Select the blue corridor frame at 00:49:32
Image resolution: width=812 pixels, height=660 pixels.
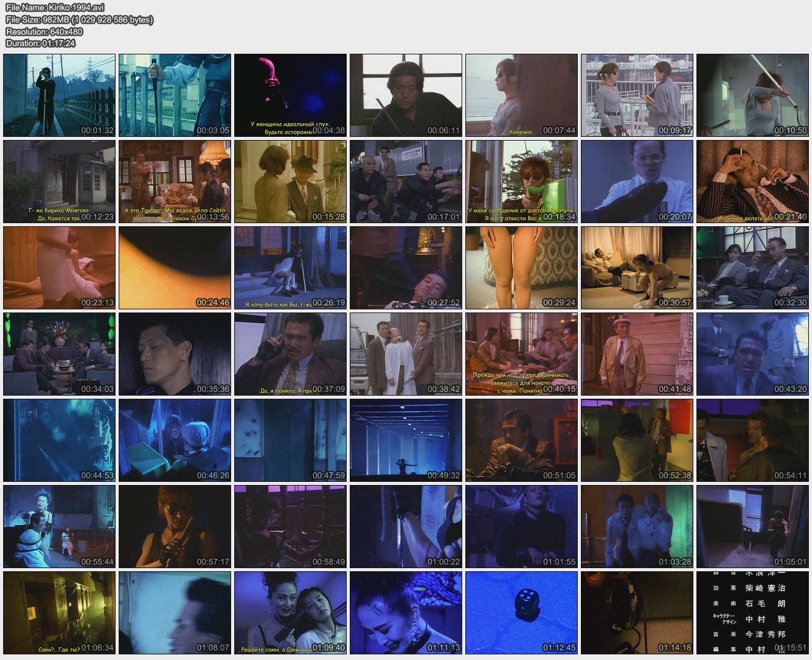pos(405,440)
